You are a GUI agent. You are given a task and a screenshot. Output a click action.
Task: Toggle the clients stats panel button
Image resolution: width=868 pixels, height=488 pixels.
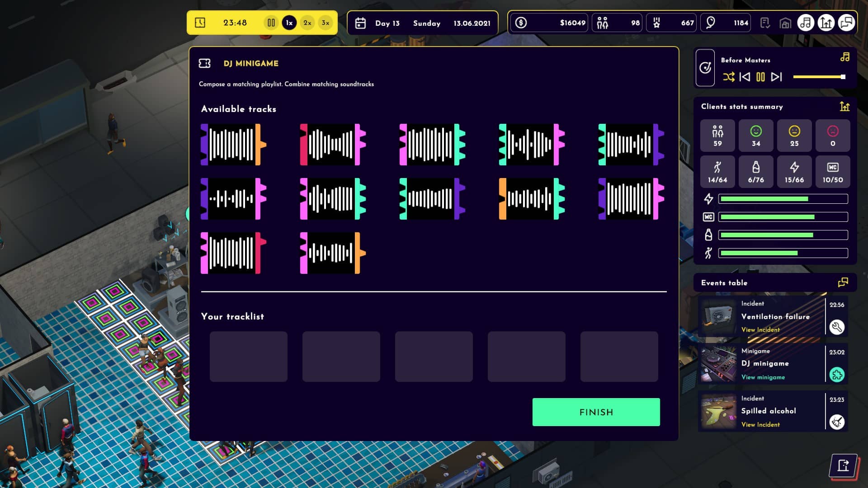click(826, 23)
